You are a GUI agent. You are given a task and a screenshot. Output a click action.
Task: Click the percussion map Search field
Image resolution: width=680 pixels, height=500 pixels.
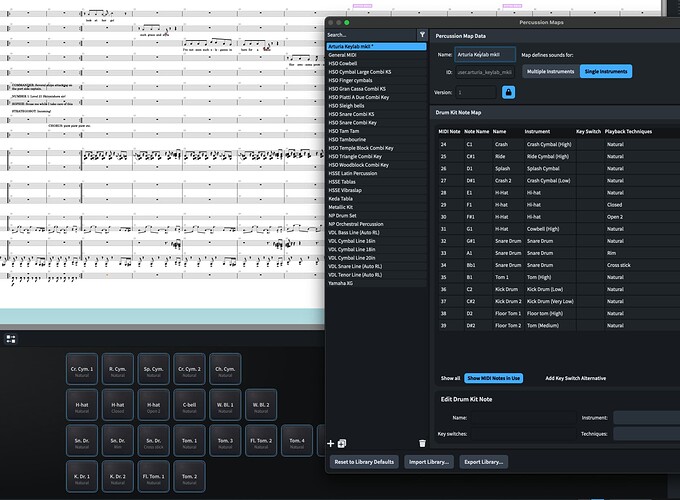(371, 35)
